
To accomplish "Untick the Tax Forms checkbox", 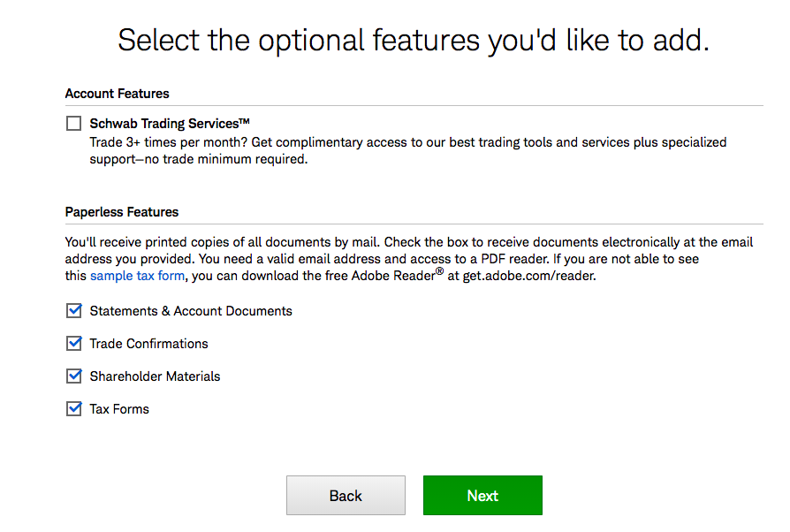I will point(73,408).
